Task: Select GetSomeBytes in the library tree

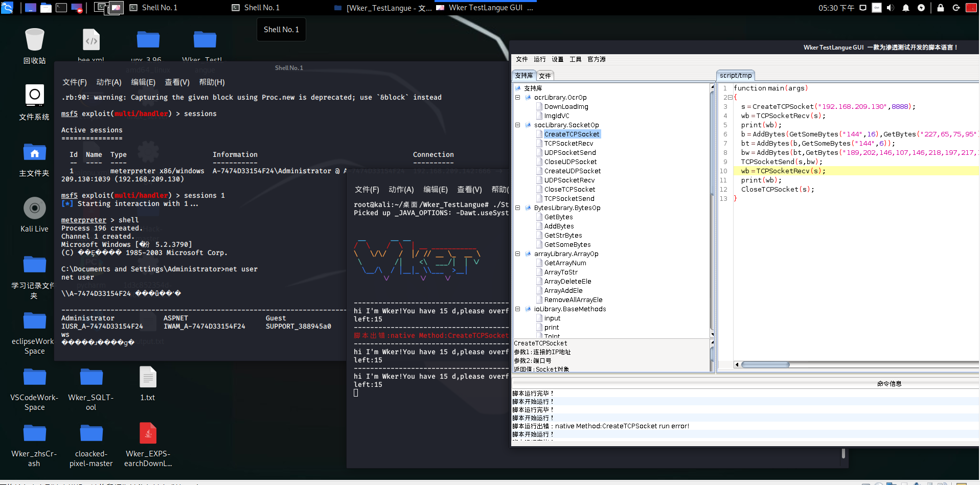Action: (x=567, y=245)
